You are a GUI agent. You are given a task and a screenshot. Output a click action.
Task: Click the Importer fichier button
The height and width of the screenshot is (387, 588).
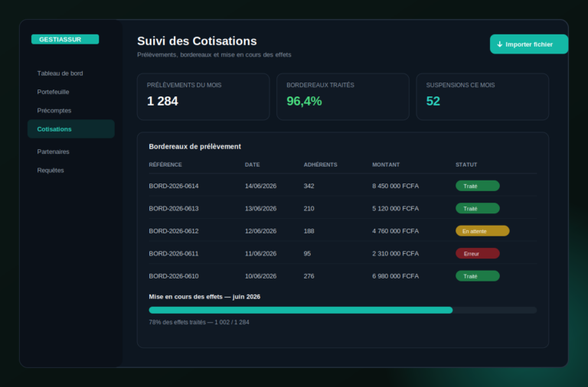tap(529, 44)
